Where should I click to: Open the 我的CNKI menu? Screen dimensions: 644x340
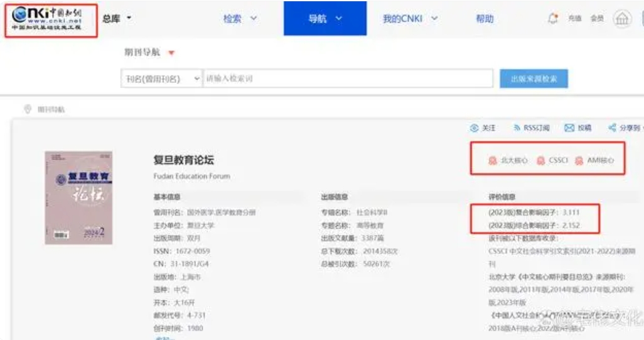pos(410,19)
